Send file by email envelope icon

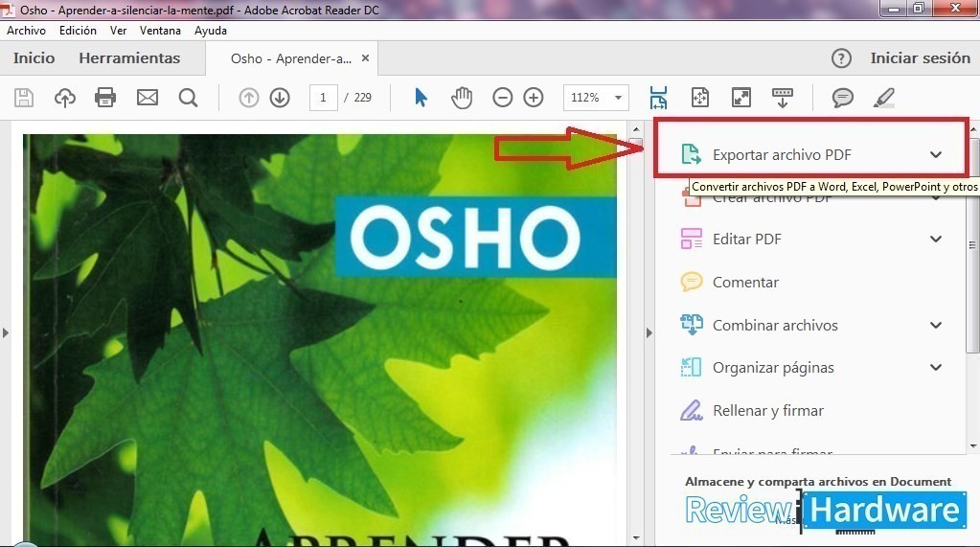click(x=148, y=98)
